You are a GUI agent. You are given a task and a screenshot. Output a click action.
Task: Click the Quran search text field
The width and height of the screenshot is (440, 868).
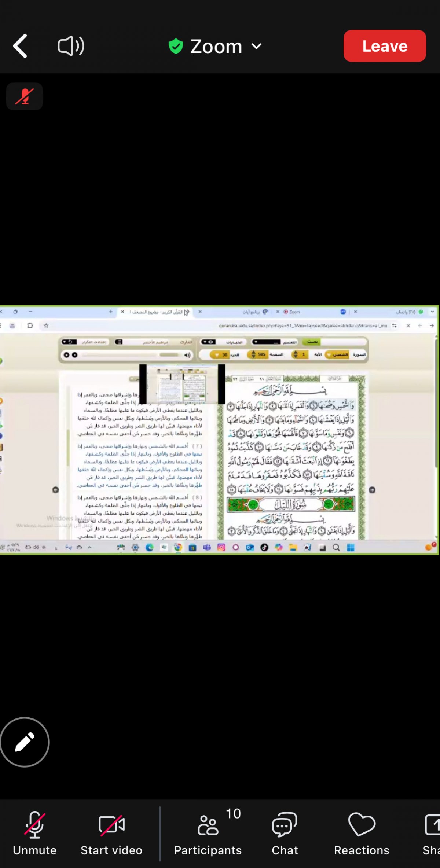(344, 342)
